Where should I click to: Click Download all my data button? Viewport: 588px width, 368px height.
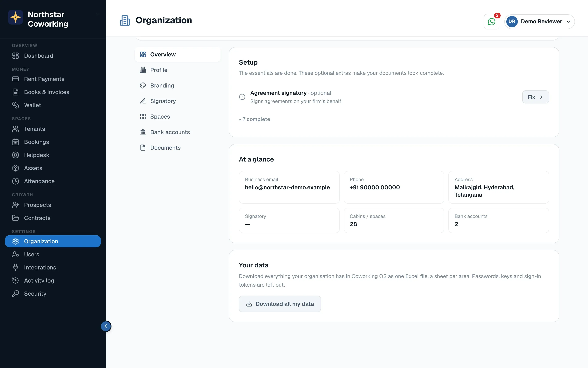280,304
